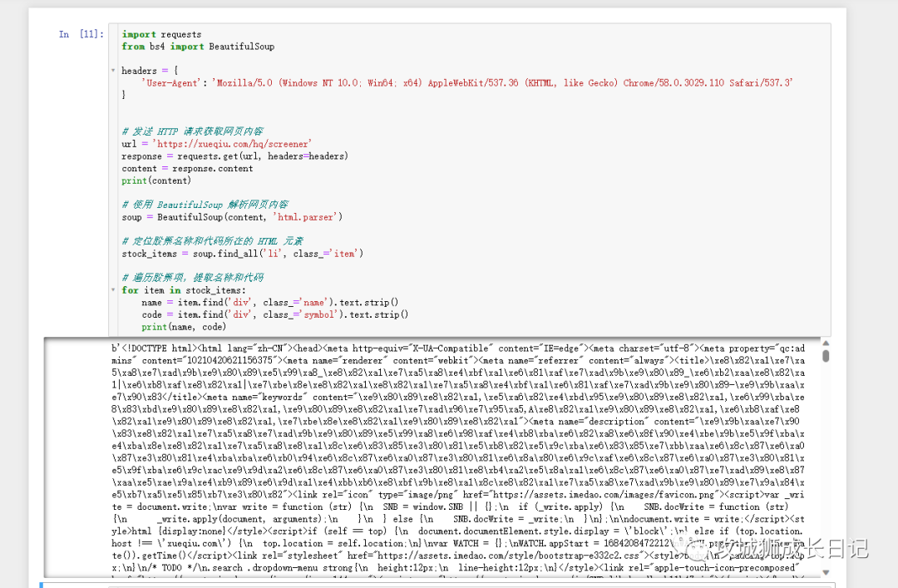The width and height of the screenshot is (898, 588).
Task: Click the area left of output text
Action: [x=75, y=457]
